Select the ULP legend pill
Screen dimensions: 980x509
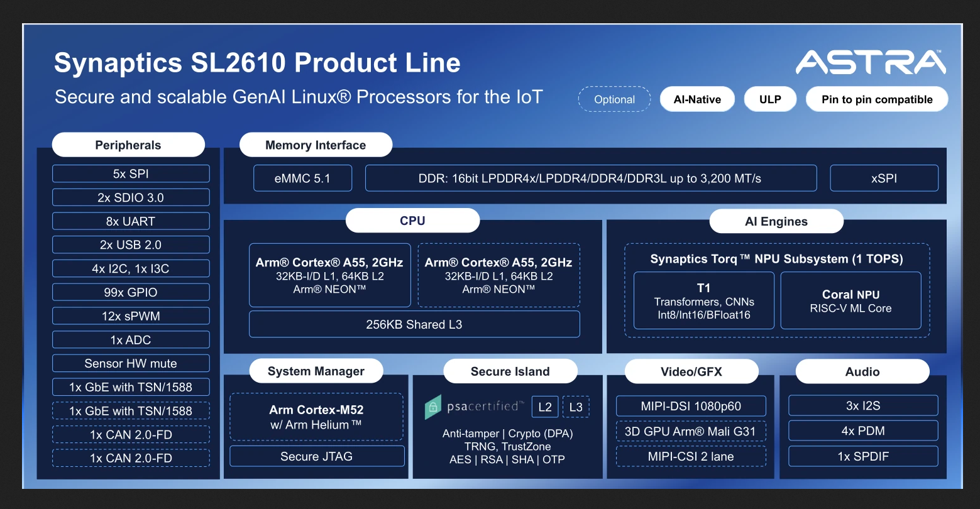pos(770,99)
